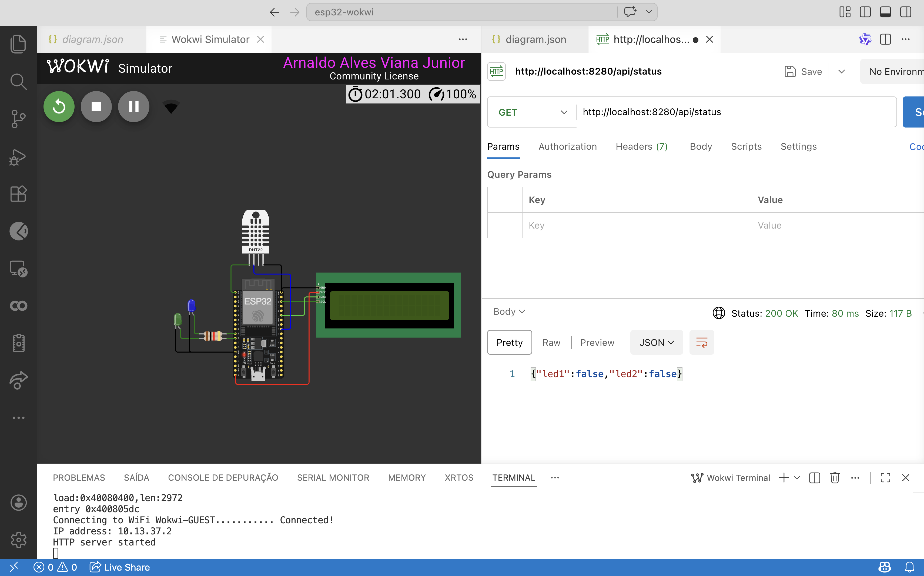The image size is (924, 576).
Task: Open the JSON format dropdown
Action: (x=656, y=343)
